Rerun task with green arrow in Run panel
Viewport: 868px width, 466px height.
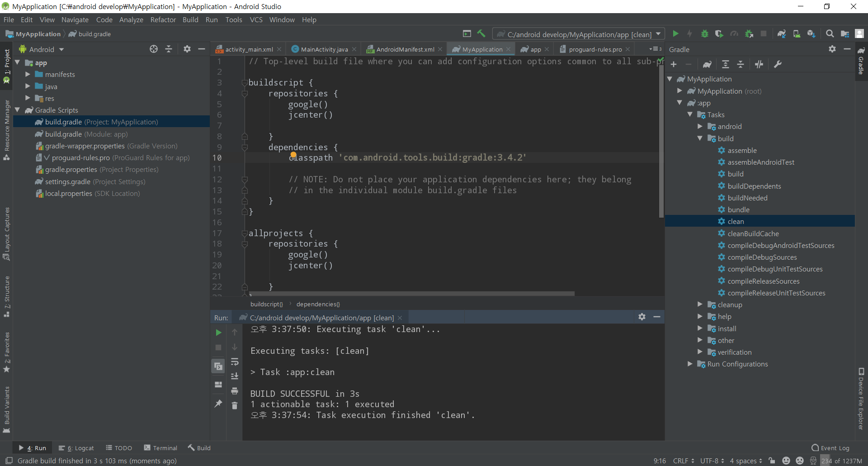coord(218,333)
